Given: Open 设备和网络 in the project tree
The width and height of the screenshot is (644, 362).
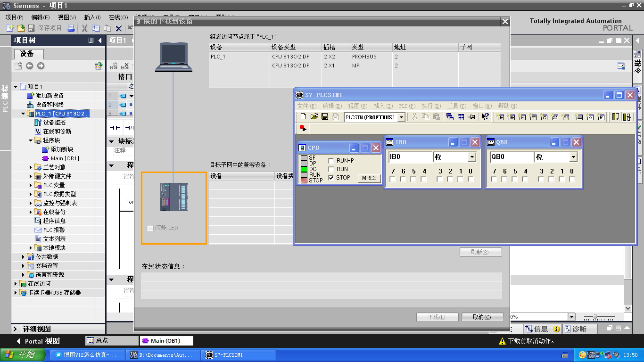Looking at the screenshot, I should tap(50, 105).
